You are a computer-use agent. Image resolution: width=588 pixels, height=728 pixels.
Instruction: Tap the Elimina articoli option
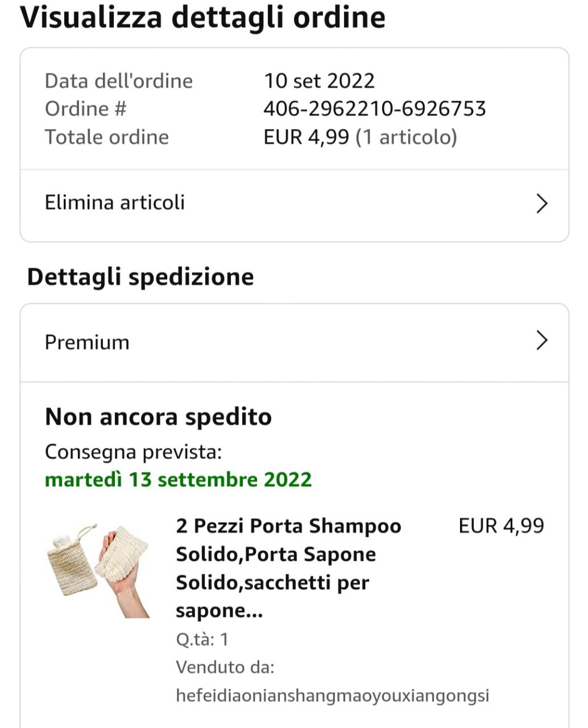115,202
